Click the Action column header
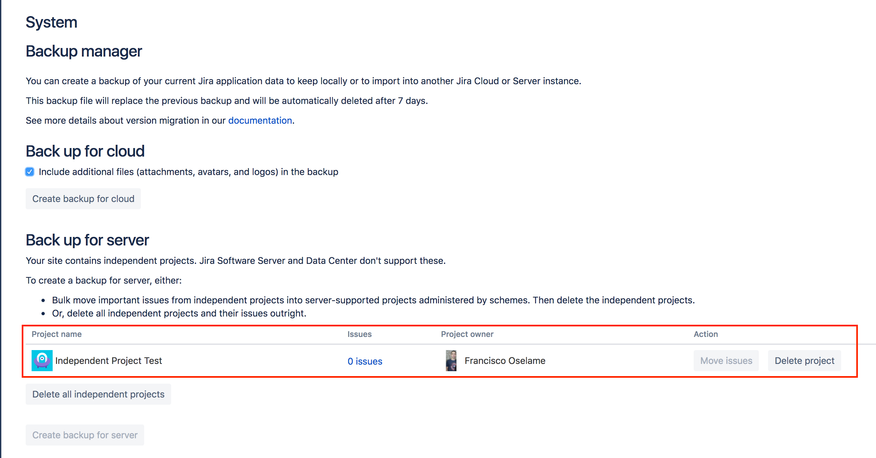The height and width of the screenshot is (458, 876). [x=706, y=334]
